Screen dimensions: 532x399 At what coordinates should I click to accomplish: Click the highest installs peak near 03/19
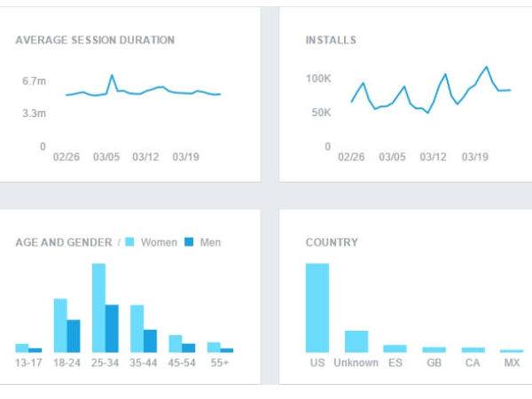point(486,66)
